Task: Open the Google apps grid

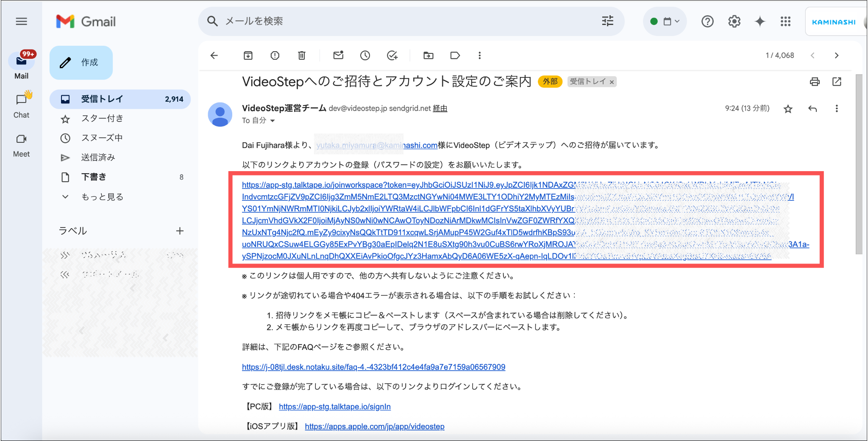Action: (785, 21)
